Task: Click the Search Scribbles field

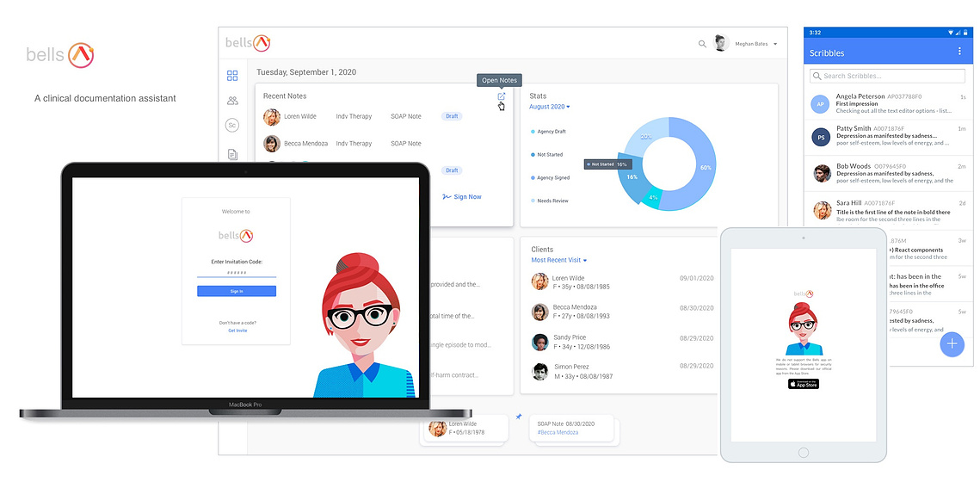Action: click(x=887, y=76)
